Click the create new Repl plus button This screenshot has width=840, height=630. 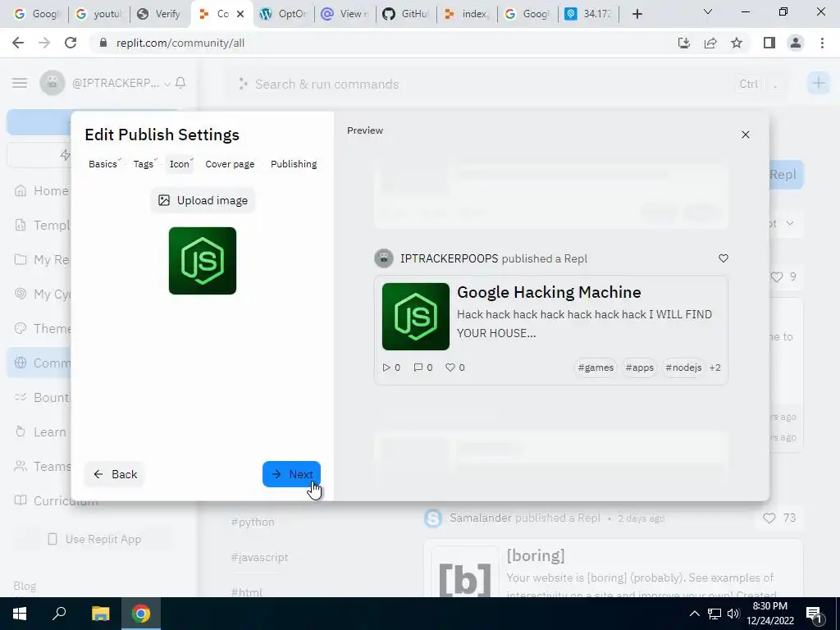pos(818,83)
